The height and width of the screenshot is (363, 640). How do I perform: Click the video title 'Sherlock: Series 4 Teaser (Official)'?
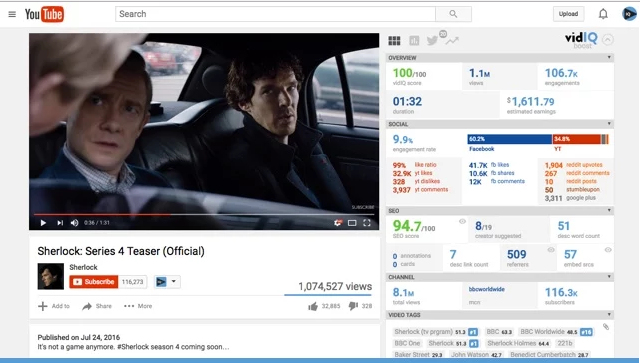click(x=121, y=251)
